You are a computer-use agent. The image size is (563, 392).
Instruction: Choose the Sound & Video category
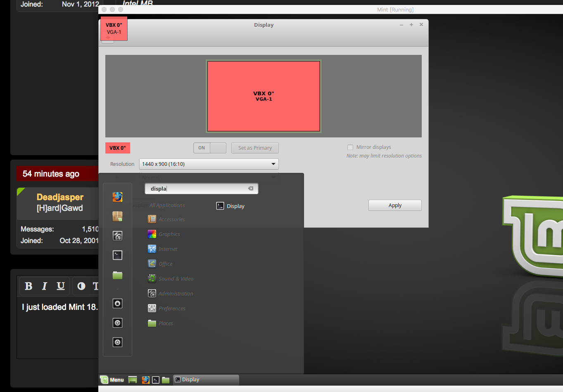[176, 279]
